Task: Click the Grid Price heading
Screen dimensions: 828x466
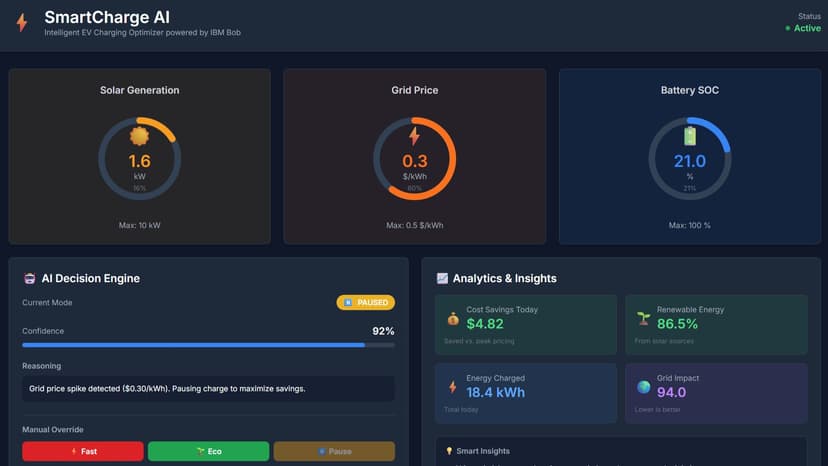Action: pos(415,90)
